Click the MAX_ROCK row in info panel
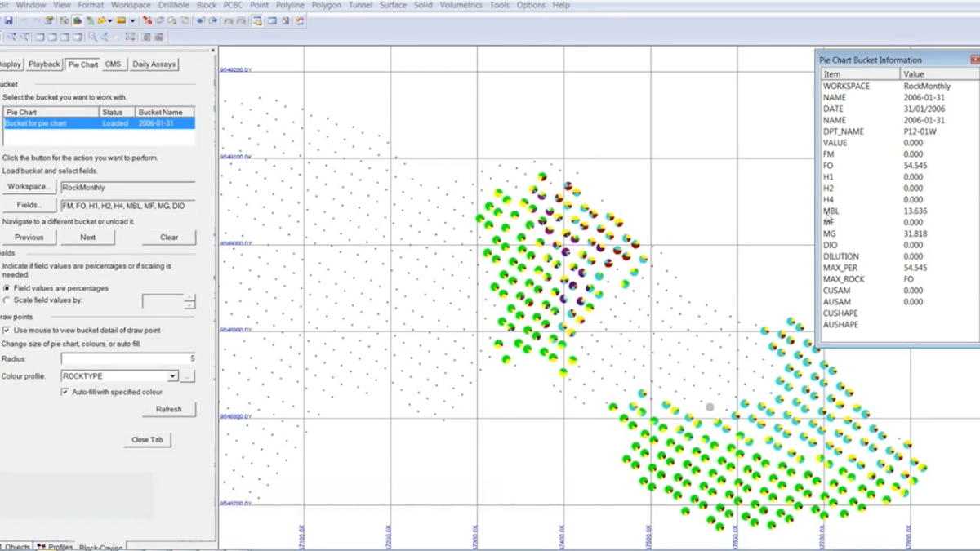Screen dimensions: 980x551 [x=899, y=279]
